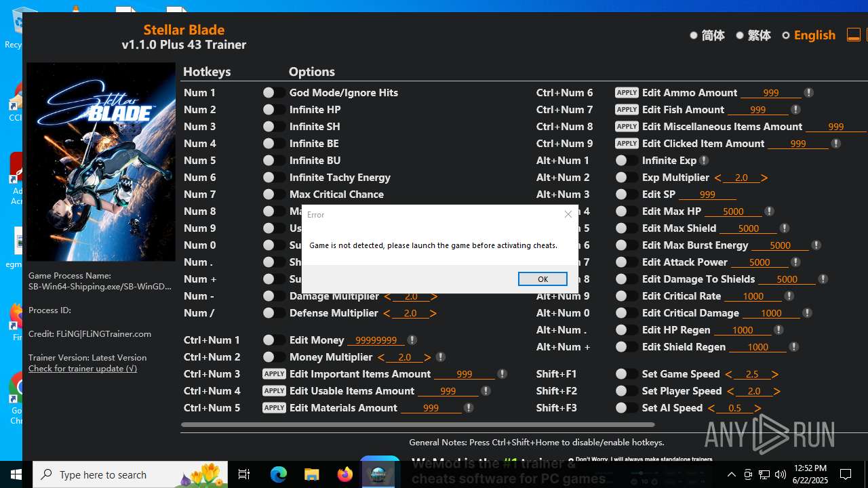Click the orange minimize-to-tray icon in trainer header
This screenshot has width=868, height=488.
[x=854, y=35]
